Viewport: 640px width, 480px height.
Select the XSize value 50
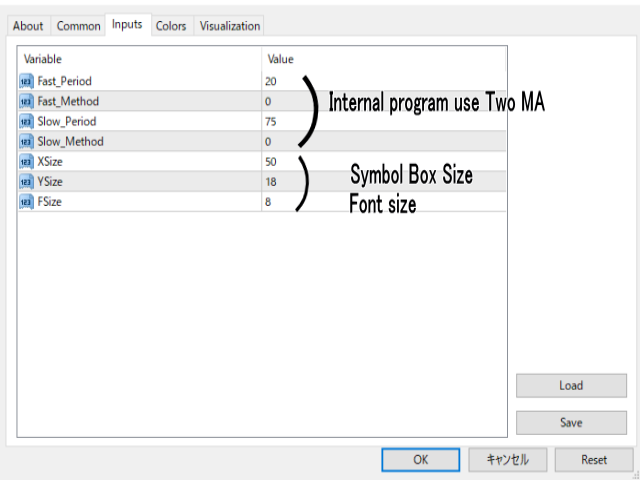(271, 161)
